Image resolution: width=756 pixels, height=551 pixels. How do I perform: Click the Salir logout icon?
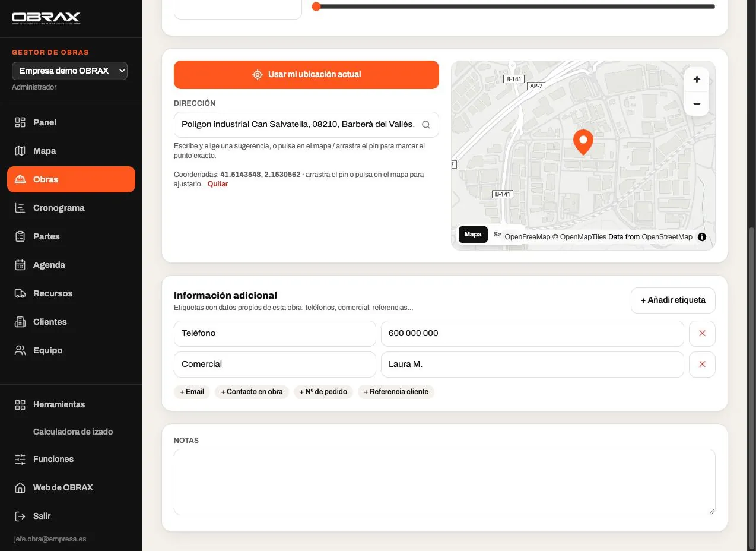click(x=20, y=516)
